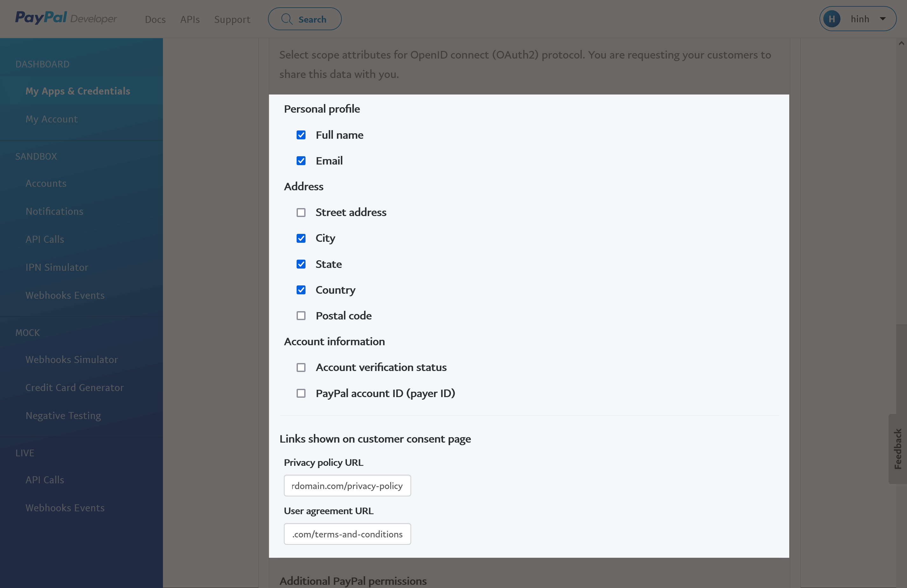Open Sandbox Accounts page
This screenshot has width=907, height=588.
tap(46, 183)
